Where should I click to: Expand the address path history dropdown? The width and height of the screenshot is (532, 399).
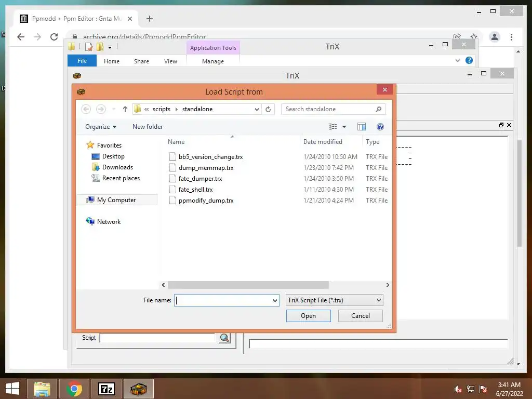[x=257, y=109]
